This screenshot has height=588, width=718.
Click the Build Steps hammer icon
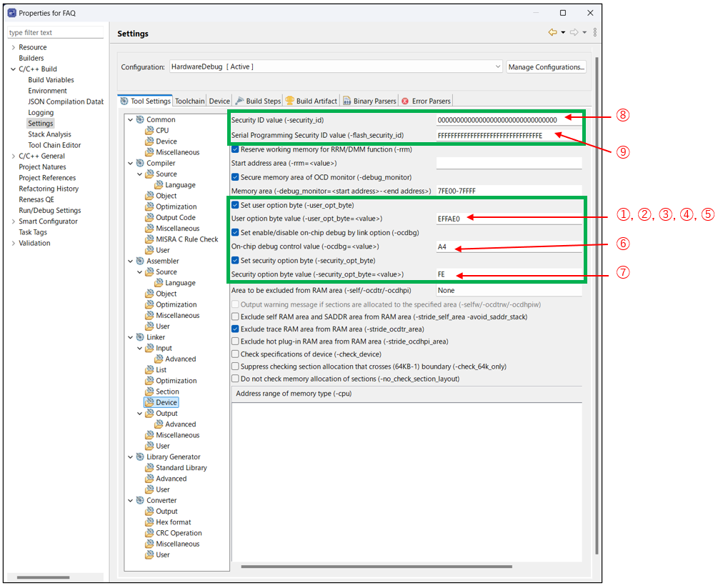[x=239, y=101]
